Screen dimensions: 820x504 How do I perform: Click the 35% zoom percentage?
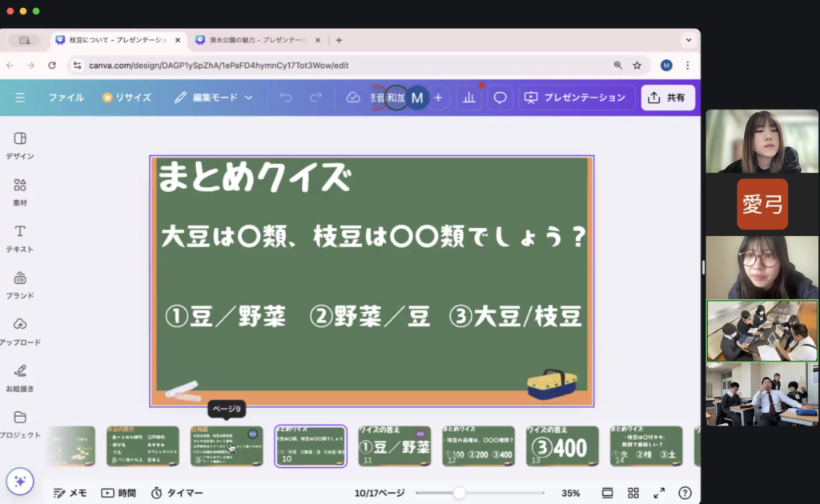coord(570,493)
